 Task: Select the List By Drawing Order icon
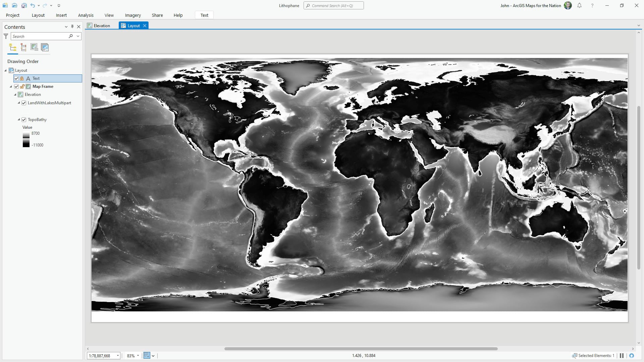pyautogui.click(x=12, y=48)
